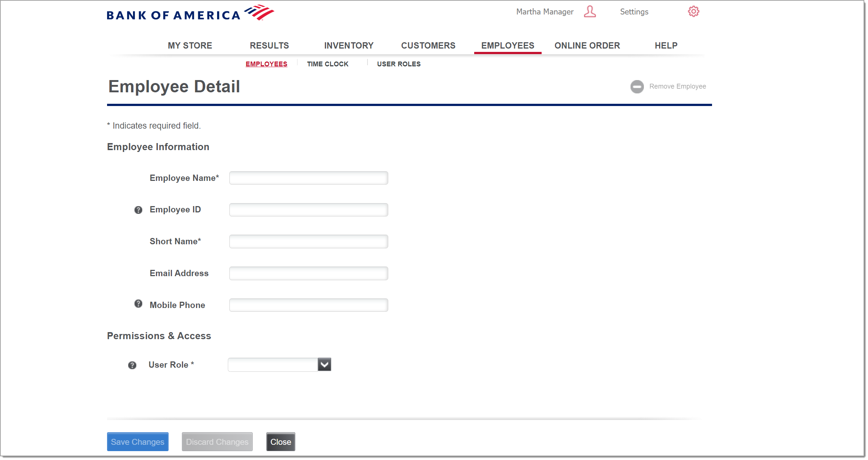Click the Employee Name input field
This screenshot has height=460, width=868.
[x=309, y=178]
